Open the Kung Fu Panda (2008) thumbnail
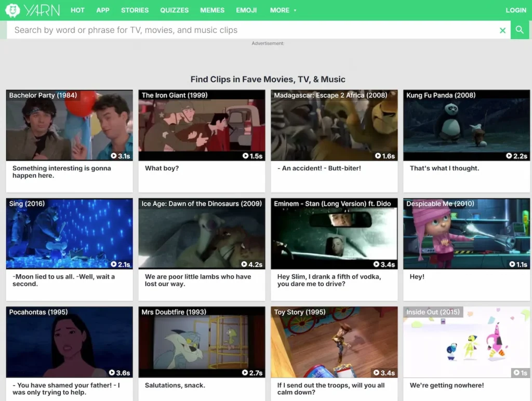This screenshot has height=401, width=532. tap(467, 125)
